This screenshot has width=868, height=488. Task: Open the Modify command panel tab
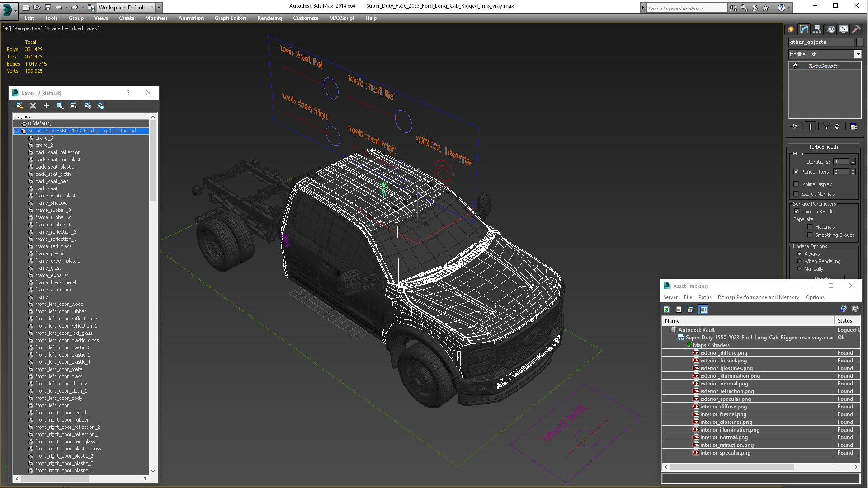(804, 29)
